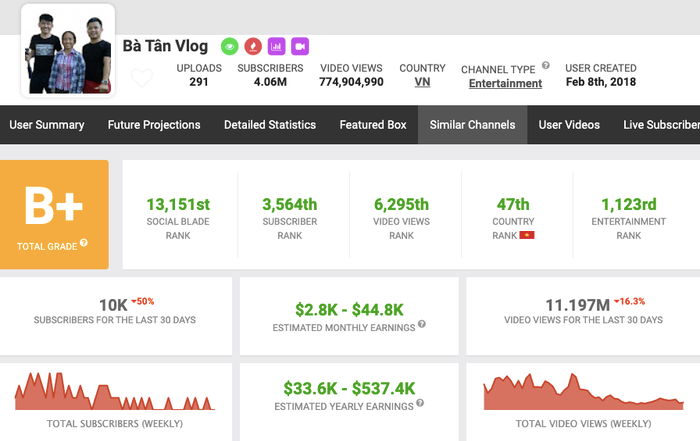Switch to Future Projections tab
Viewport: 700px width, 441px height.
[x=154, y=125]
